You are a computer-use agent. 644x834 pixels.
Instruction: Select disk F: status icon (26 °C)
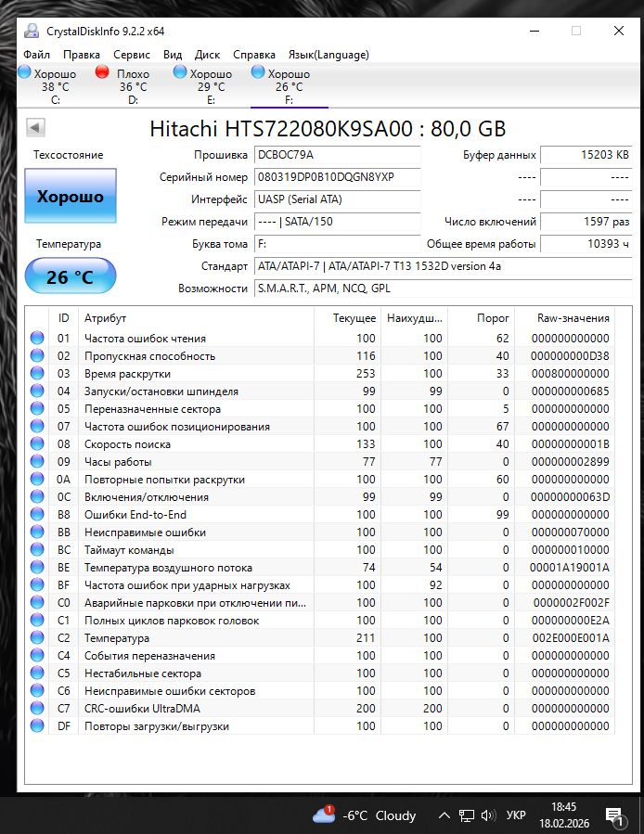pyautogui.click(x=258, y=71)
